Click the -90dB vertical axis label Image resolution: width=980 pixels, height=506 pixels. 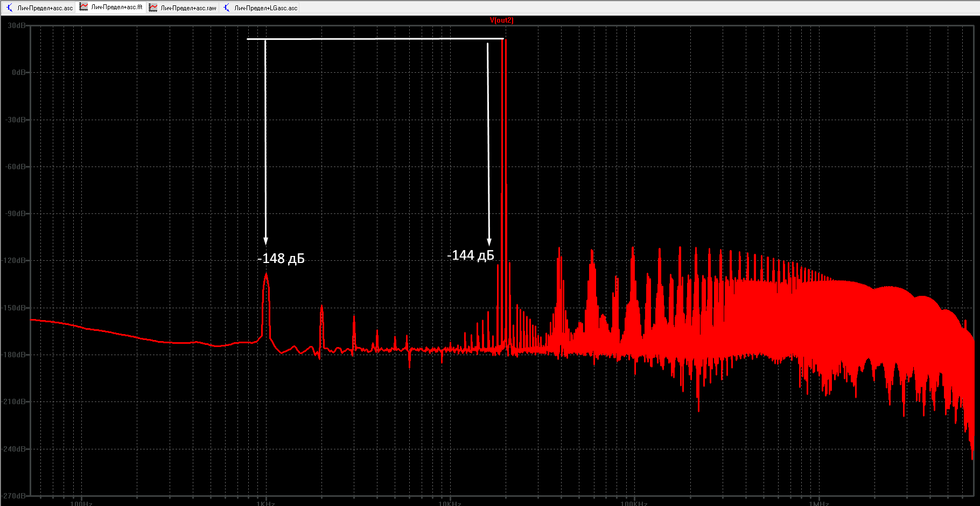tap(16, 213)
